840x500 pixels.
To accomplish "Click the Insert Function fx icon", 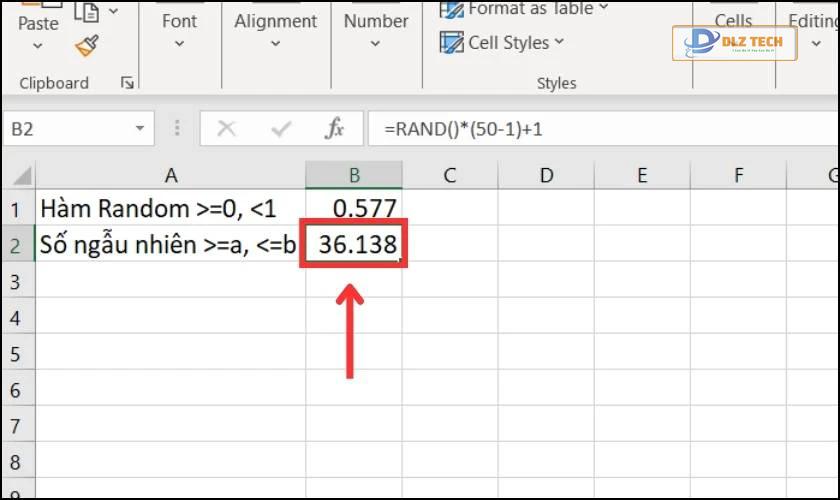I will click(334, 129).
